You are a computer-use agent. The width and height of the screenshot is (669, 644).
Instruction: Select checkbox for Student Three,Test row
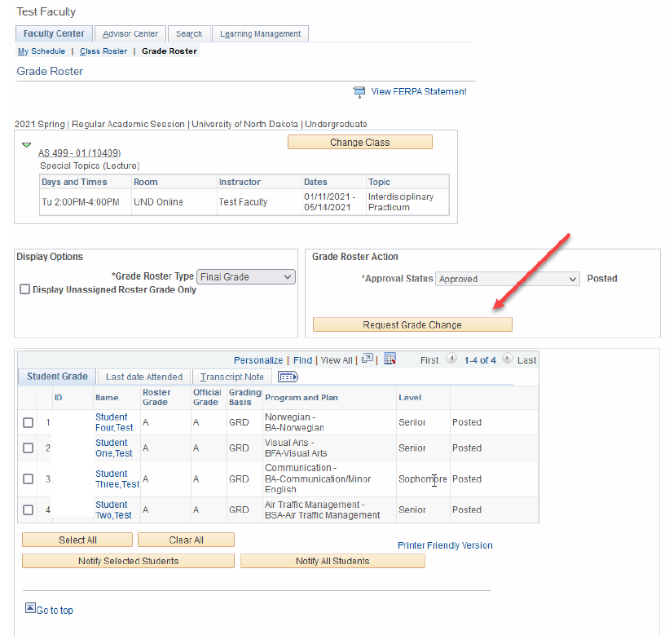pyautogui.click(x=28, y=479)
